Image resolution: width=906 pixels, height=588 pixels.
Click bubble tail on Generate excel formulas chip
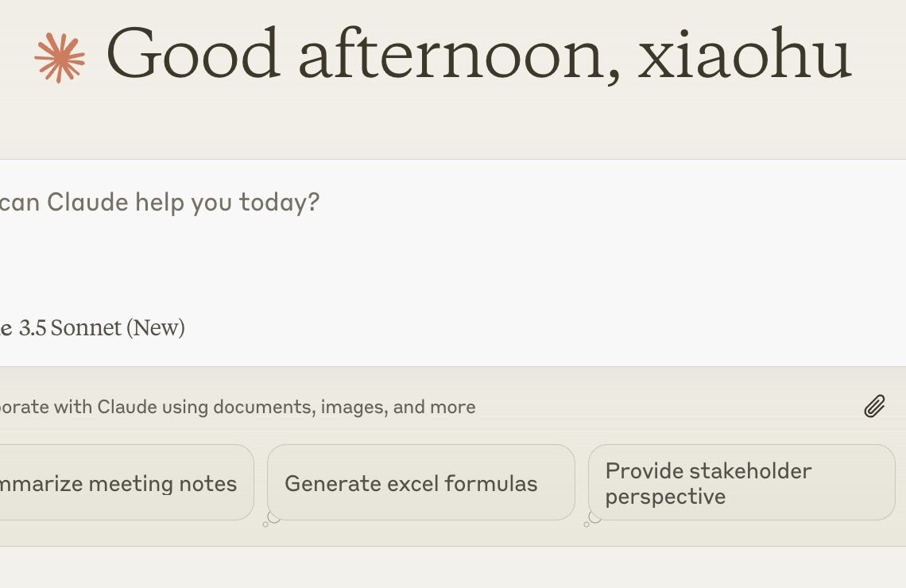[272, 519]
